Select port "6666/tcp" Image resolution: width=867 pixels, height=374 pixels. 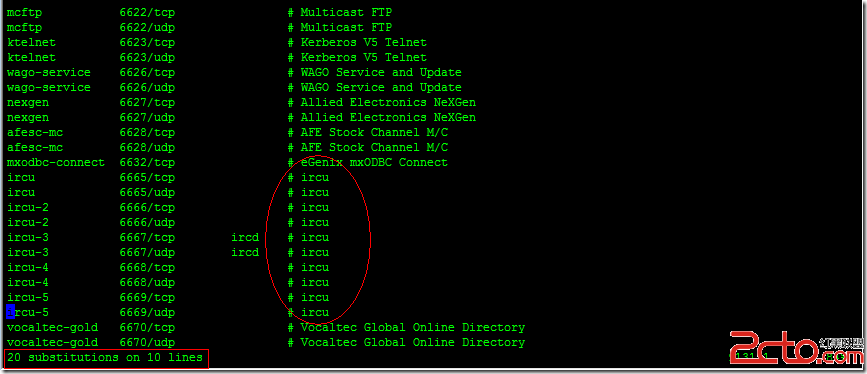[x=147, y=207]
